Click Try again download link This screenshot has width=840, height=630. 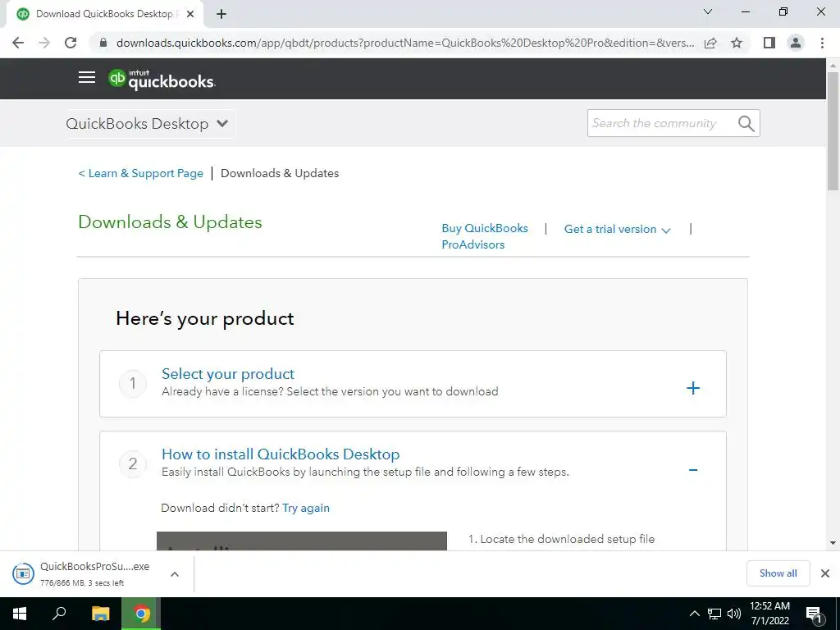click(306, 508)
